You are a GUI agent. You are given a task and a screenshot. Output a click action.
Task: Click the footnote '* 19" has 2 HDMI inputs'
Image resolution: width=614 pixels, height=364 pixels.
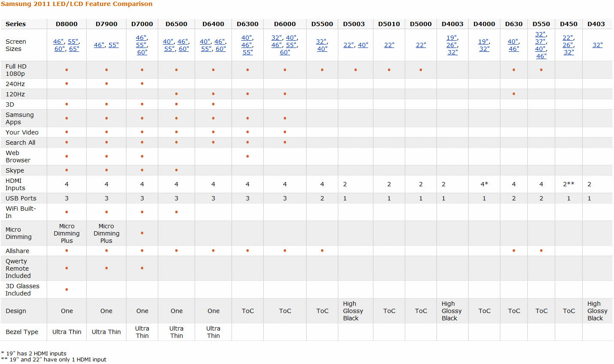(x=34, y=353)
